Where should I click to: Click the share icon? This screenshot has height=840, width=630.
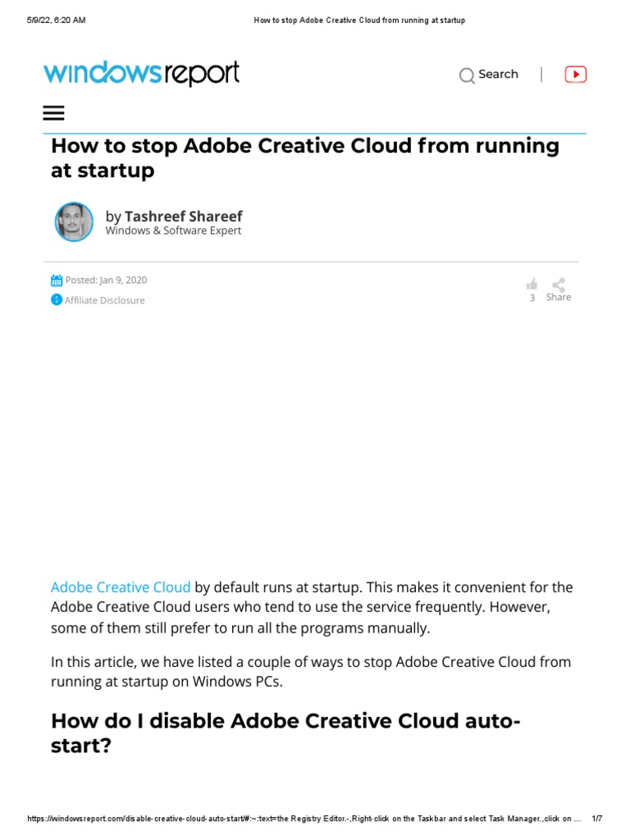click(559, 284)
